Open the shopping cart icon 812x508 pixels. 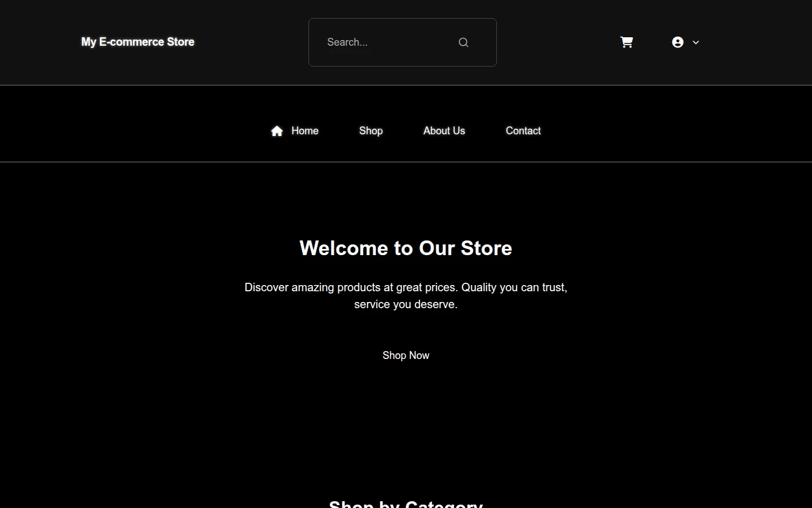(626, 42)
